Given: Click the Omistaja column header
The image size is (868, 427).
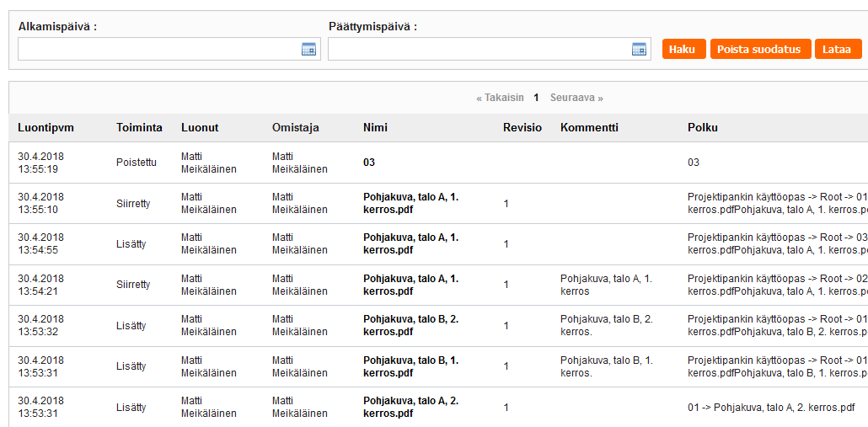Looking at the screenshot, I should click(295, 128).
